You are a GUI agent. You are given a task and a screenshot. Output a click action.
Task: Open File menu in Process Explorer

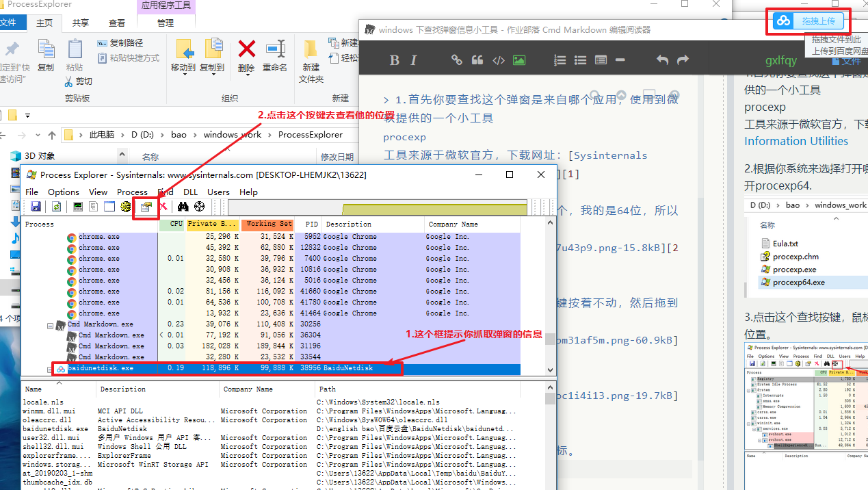(x=32, y=192)
